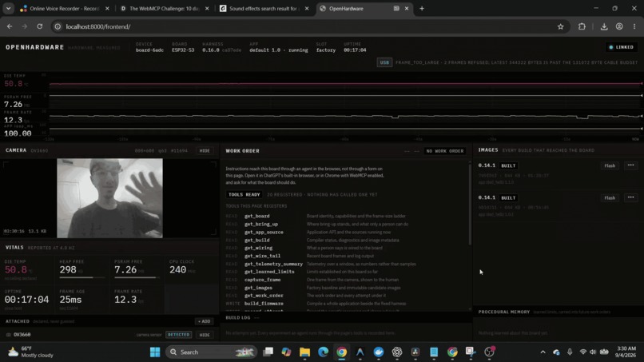Click the microphone tray icon
This screenshot has height=362, width=644.
pos(570,352)
